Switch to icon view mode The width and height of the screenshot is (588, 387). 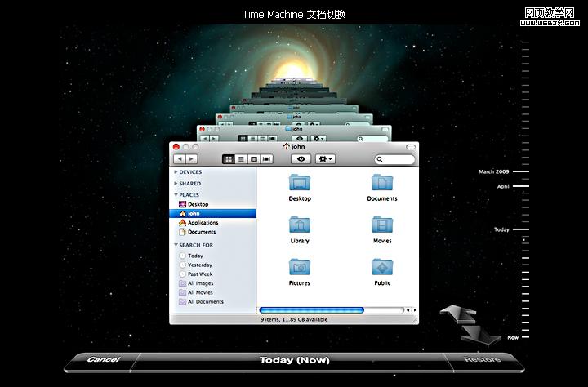[x=229, y=159]
